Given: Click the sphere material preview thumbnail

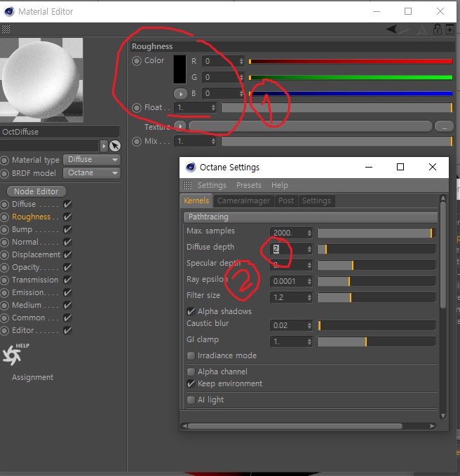Looking at the screenshot, I should 42,80.
